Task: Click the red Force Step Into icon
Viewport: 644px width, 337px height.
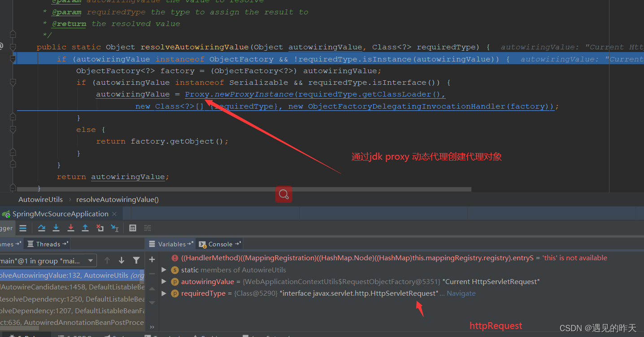Action: (70, 228)
